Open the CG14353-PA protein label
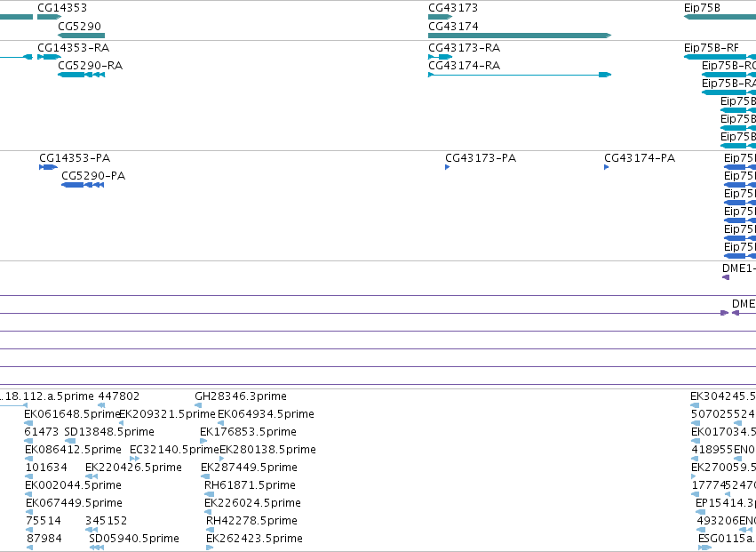The width and height of the screenshot is (756, 552). click(75, 158)
